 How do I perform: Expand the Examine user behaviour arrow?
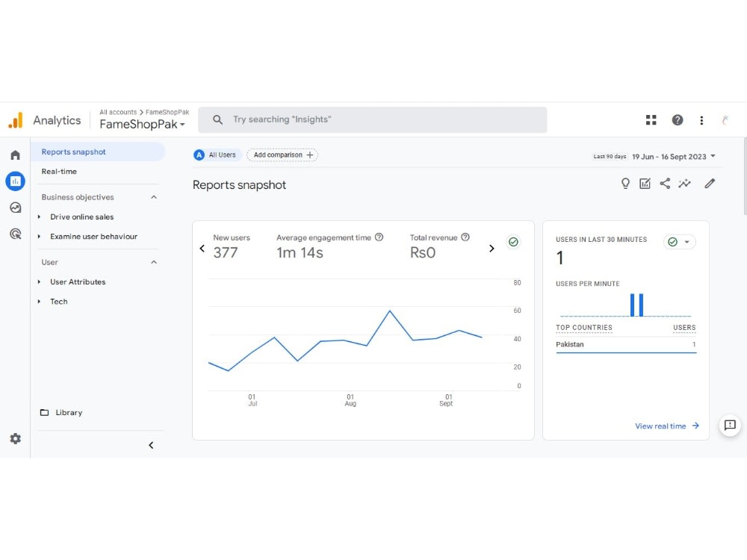(x=39, y=236)
